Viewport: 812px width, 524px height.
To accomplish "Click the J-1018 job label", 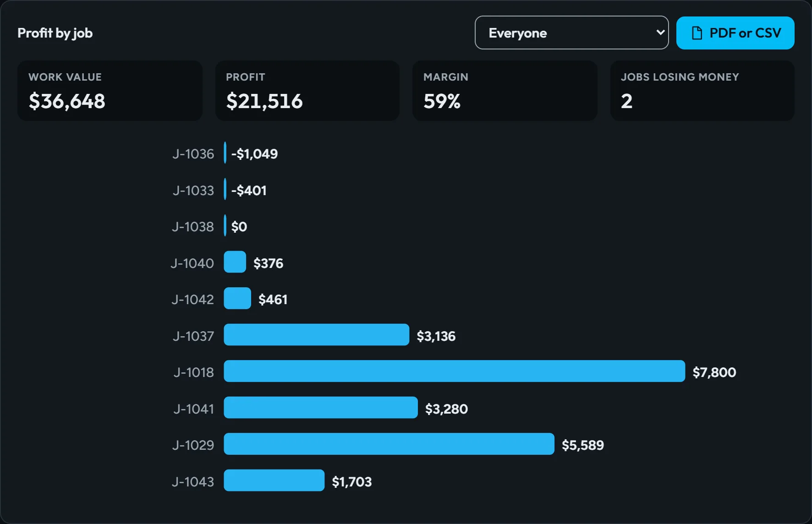I will point(193,372).
